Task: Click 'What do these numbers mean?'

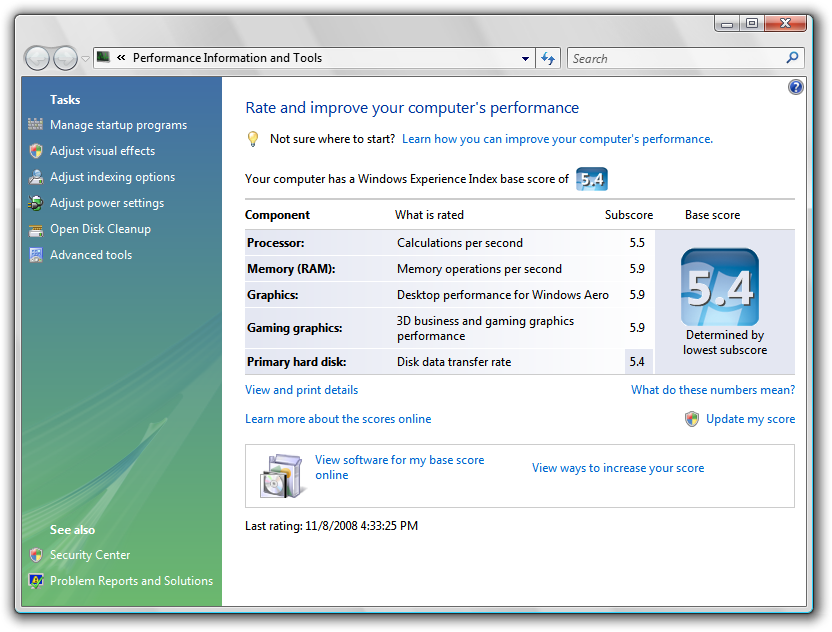Action: coord(713,390)
